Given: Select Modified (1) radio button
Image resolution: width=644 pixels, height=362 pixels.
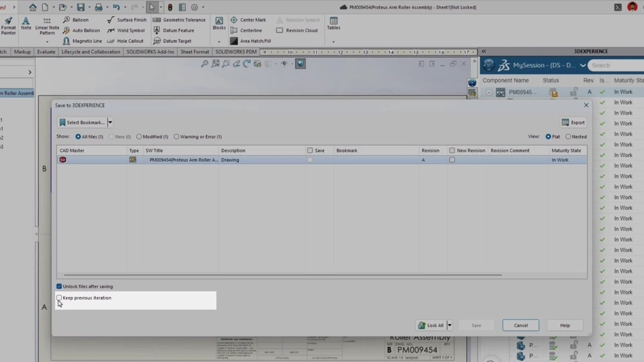Looking at the screenshot, I should pos(139,137).
